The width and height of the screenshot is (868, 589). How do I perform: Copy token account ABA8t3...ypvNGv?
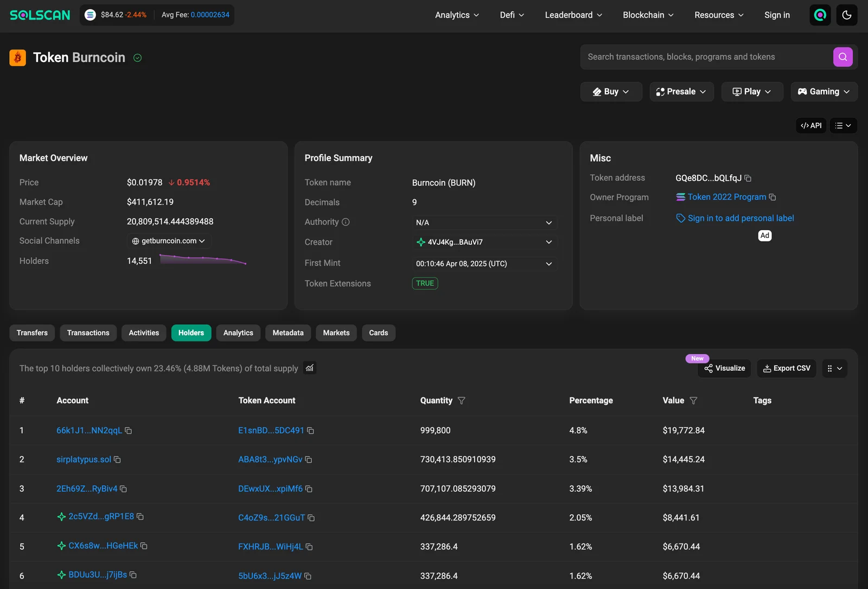pos(309,460)
